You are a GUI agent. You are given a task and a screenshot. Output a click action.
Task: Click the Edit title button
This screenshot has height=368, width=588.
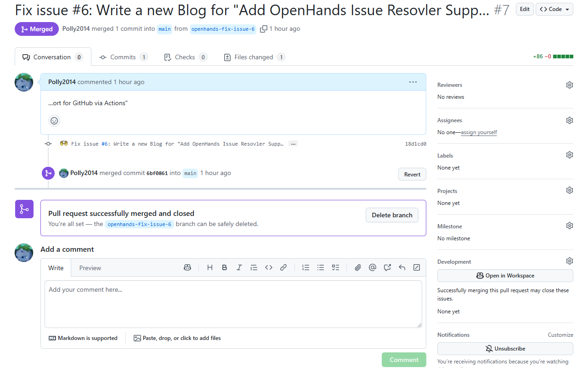[x=525, y=9]
